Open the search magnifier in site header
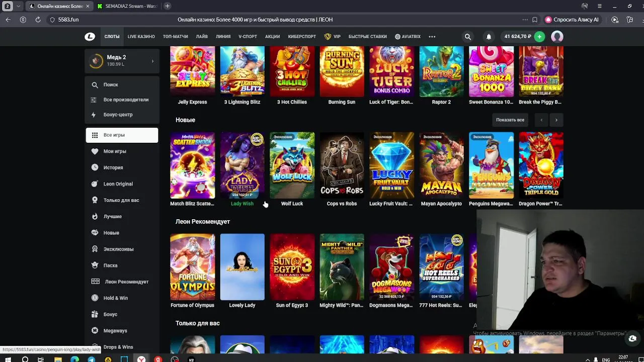Image resolution: width=644 pixels, height=362 pixels. 468,37
